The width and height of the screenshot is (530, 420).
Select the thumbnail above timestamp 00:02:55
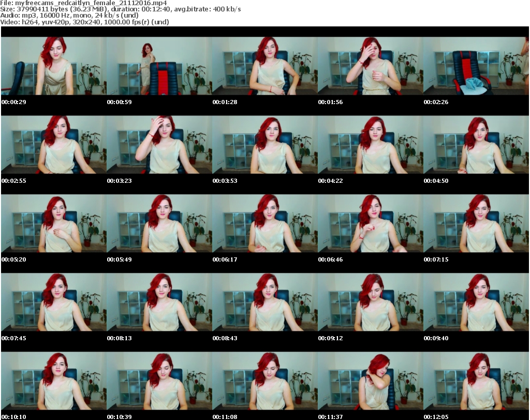coord(54,144)
